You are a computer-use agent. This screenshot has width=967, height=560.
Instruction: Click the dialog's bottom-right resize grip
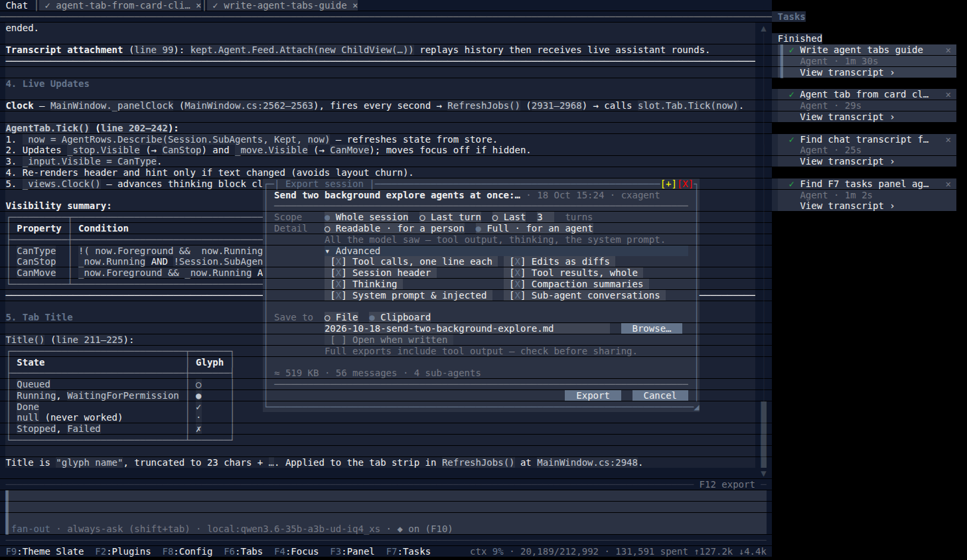tap(696, 407)
